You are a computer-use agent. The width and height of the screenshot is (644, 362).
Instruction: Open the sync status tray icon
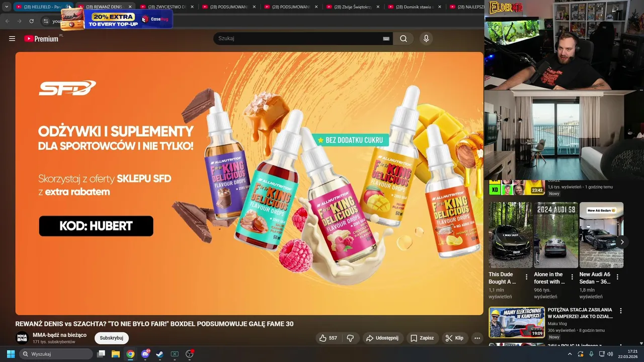pos(581,354)
